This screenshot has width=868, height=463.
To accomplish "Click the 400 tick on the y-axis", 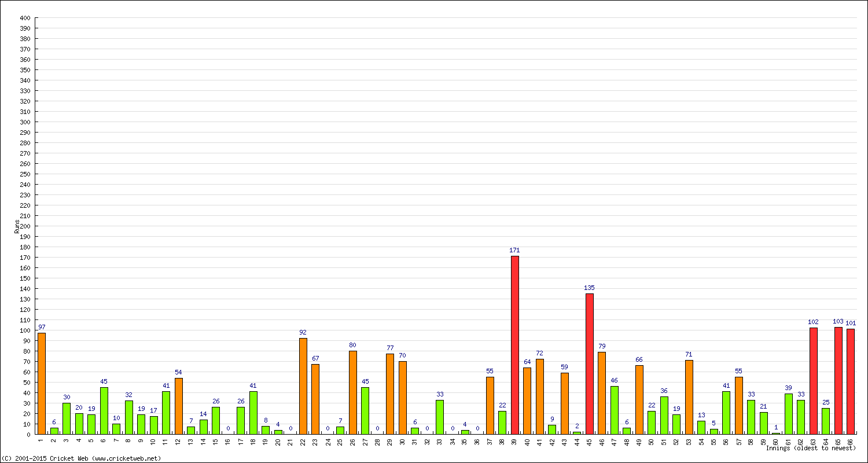I will click(x=24, y=18).
